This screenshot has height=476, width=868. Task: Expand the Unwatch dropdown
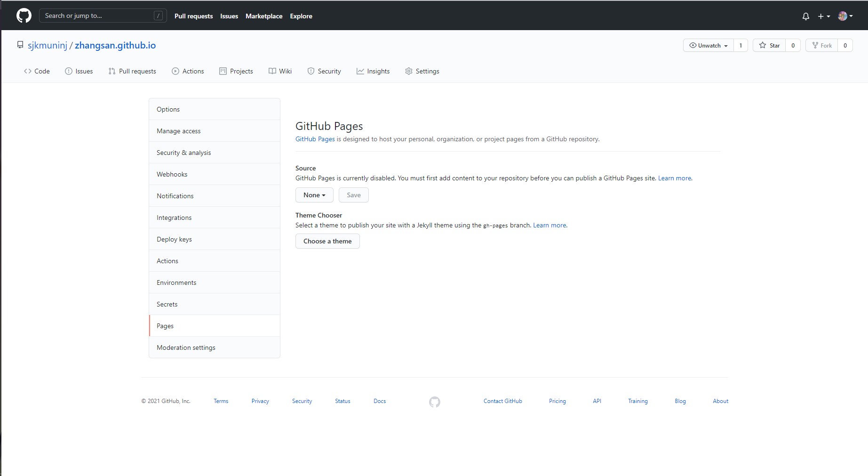(x=709, y=45)
